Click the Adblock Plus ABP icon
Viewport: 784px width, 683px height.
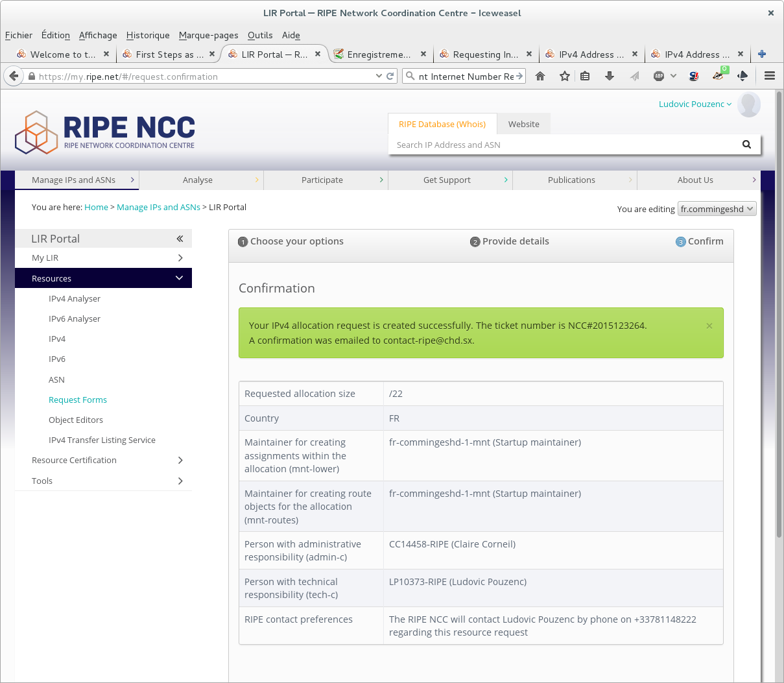click(659, 76)
